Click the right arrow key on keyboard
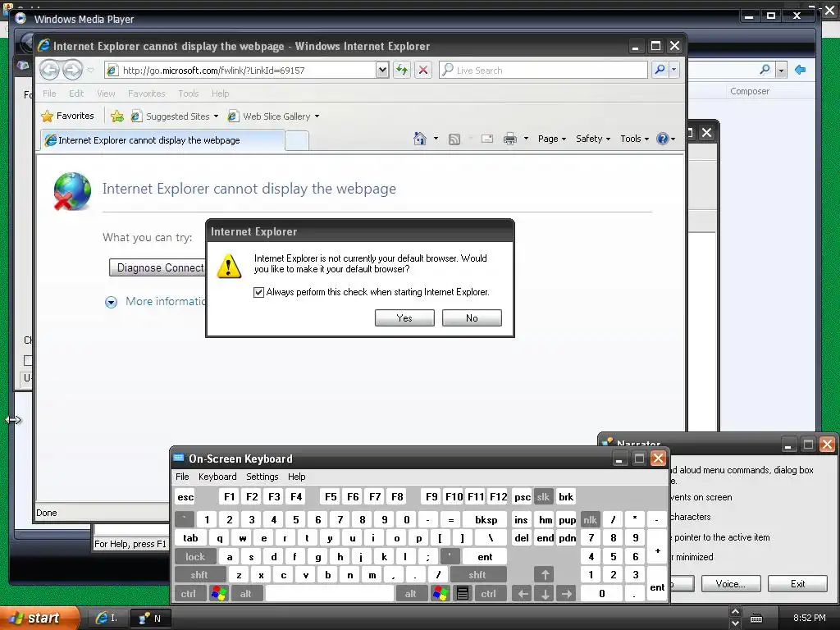840x630 pixels. (566, 594)
